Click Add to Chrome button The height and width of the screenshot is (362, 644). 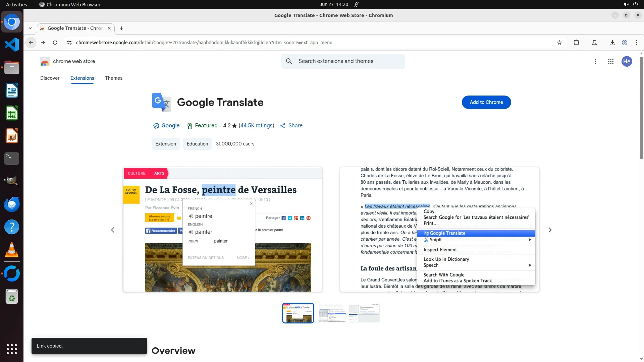(x=486, y=102)
